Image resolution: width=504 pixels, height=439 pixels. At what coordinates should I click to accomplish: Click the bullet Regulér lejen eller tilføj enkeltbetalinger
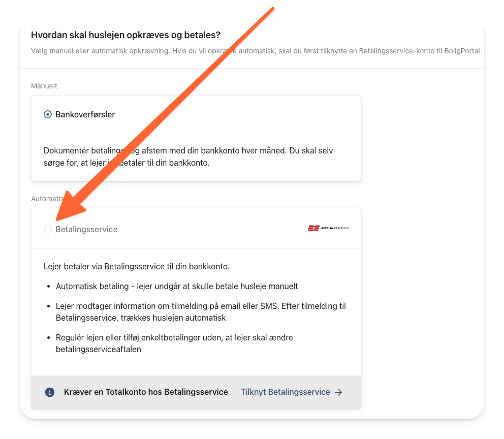click(x=174, y=343)
